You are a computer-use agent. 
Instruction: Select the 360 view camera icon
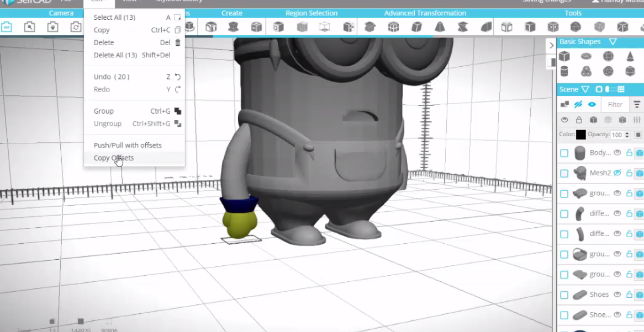(6, 27)
